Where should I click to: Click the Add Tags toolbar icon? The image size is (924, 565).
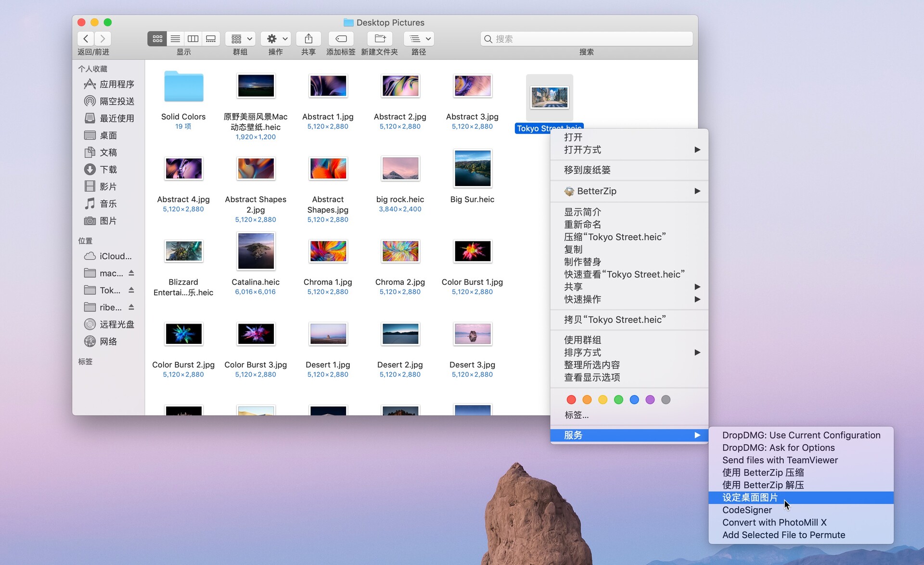(x=341, y=39)
